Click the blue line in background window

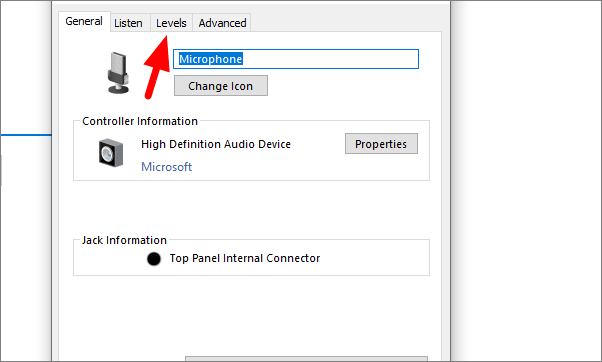coord(26,135)
